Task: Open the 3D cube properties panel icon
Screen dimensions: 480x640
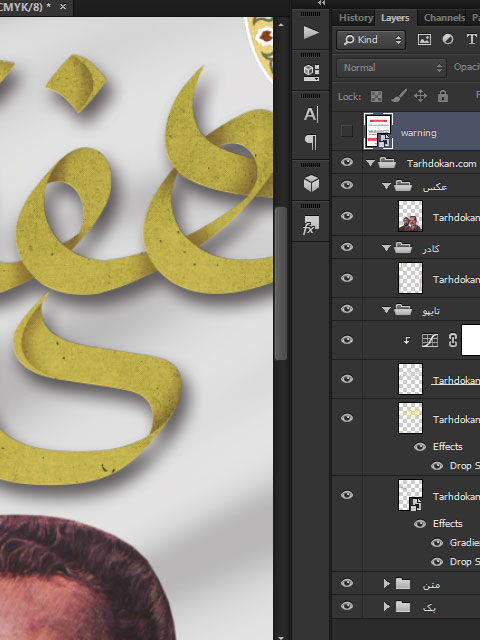Action: tap(311, 73)
